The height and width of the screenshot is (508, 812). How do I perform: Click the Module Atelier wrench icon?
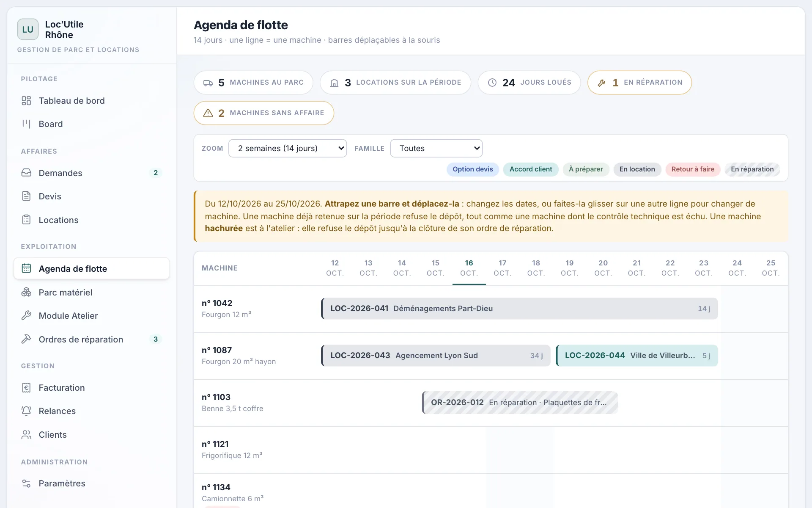click(x=26, y=315)
